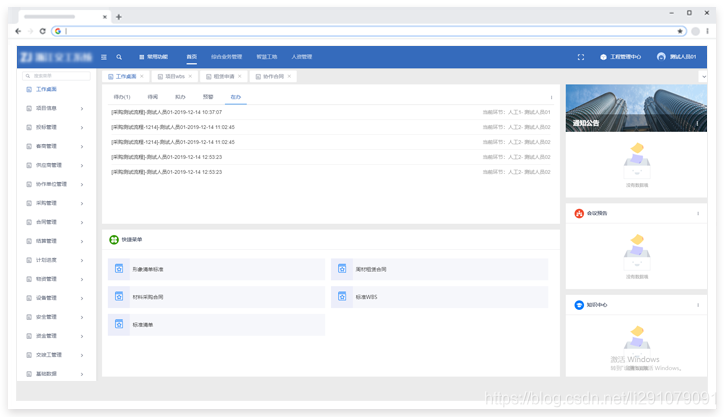Expand the 物资管理 menu chevron
This screenshot has height=417, width=726.
82,280
